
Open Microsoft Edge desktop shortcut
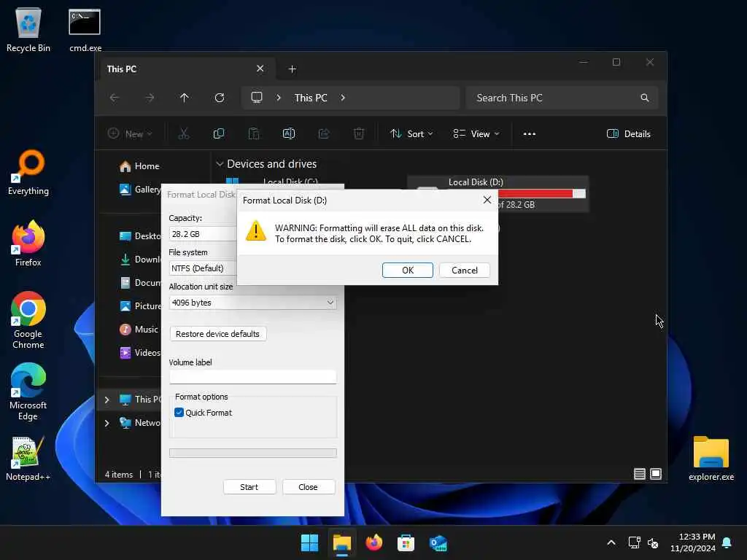pyautogui.click(x=28, y=392)
